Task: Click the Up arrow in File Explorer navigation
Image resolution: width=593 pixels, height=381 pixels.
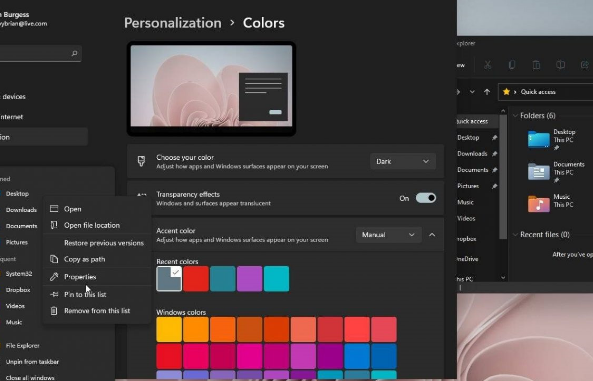Action: click(487, 92)
